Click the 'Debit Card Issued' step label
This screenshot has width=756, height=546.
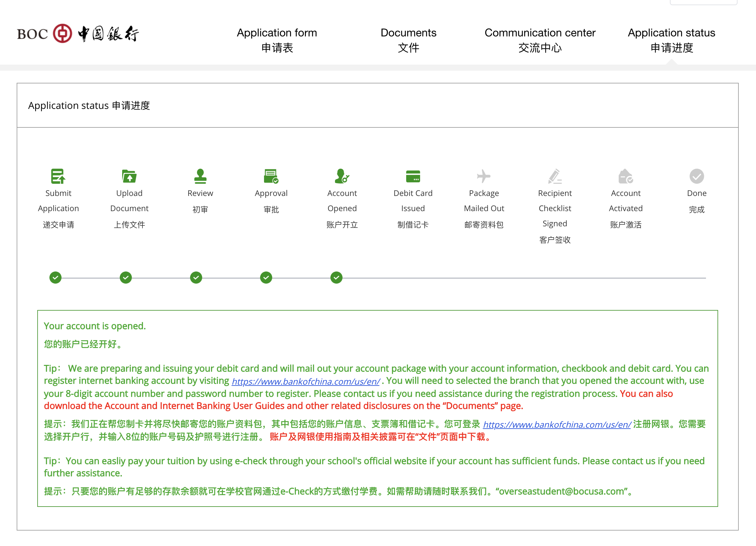point(413,201)
